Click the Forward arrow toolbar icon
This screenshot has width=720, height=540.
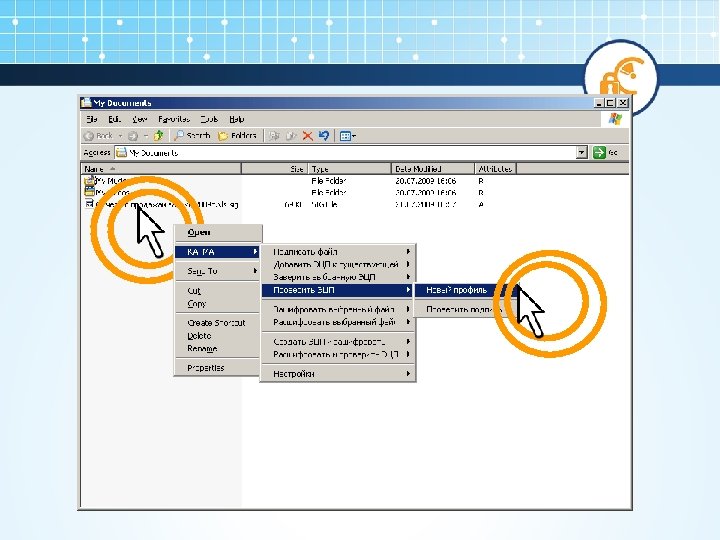[133, 136]
